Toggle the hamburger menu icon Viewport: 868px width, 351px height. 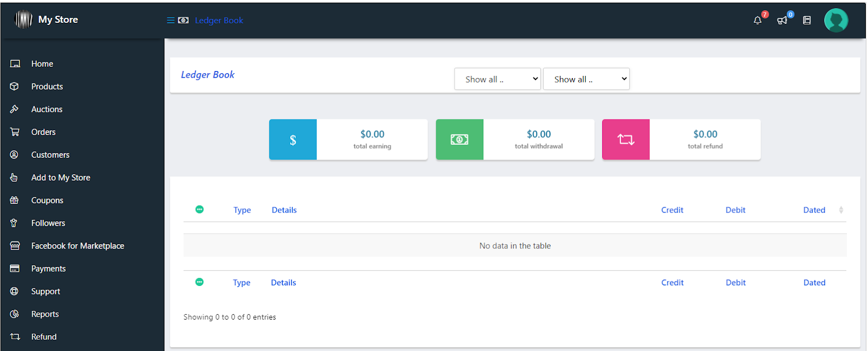(170, 20)
